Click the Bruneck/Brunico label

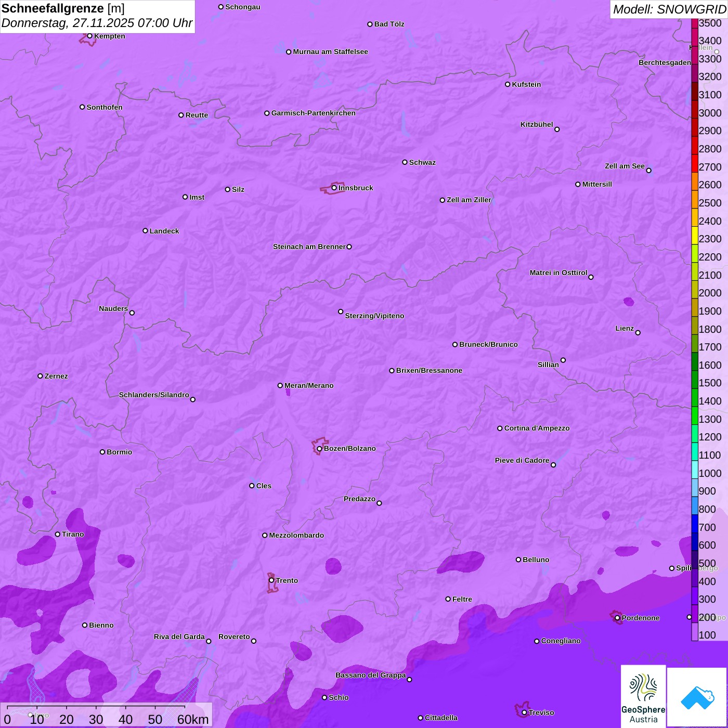click(x=488, y=344)
